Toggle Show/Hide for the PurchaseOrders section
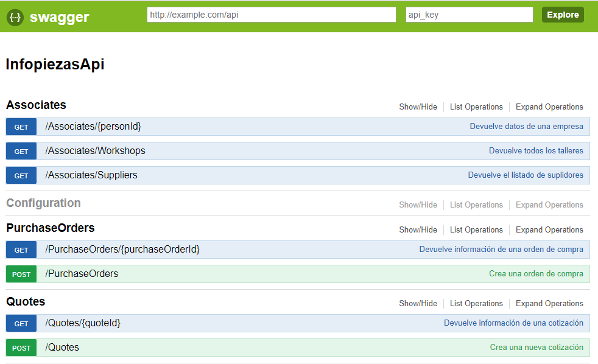 (x=418, y=229)
